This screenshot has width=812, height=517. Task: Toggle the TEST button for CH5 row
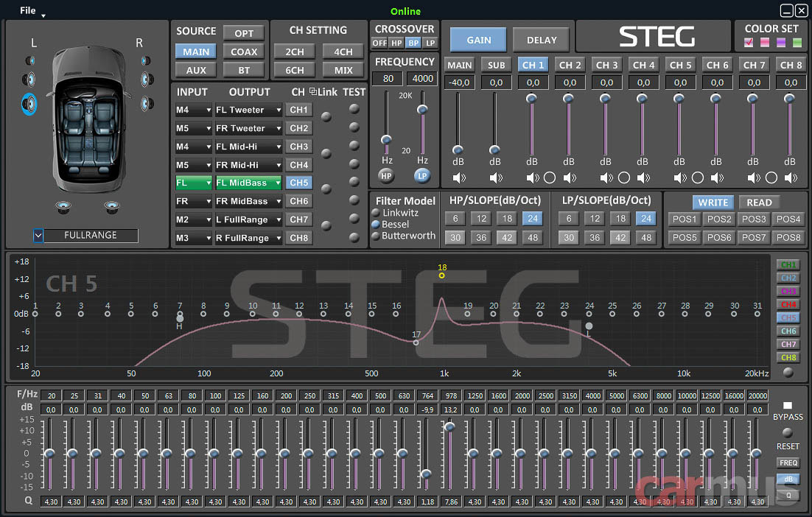(354, 182)
